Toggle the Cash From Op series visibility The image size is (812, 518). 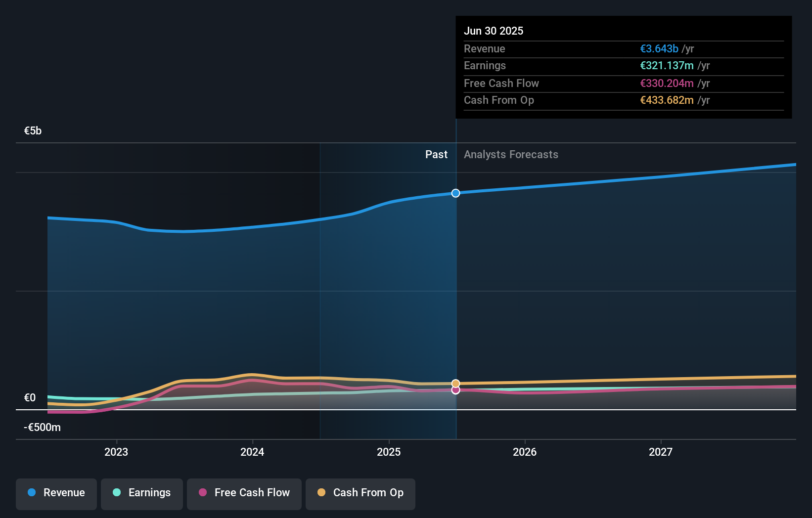click(360, 494)
